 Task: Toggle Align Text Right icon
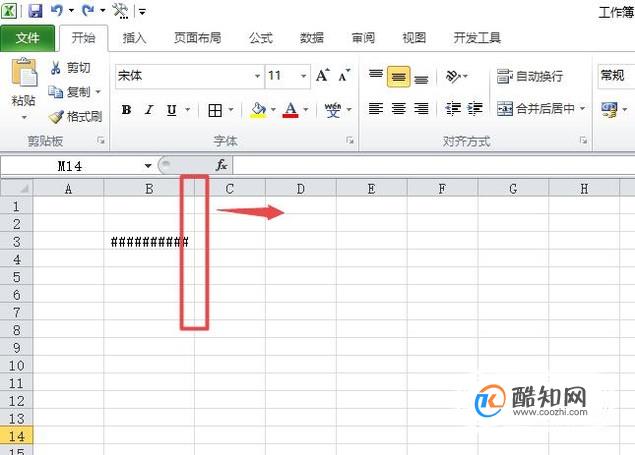[421, 108]
